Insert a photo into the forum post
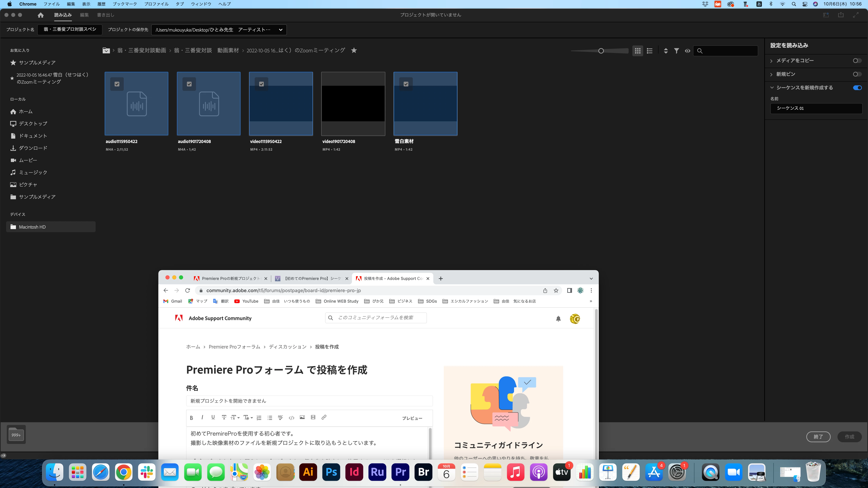The height and width of the screenshot is (488, 868). [302, 417]
